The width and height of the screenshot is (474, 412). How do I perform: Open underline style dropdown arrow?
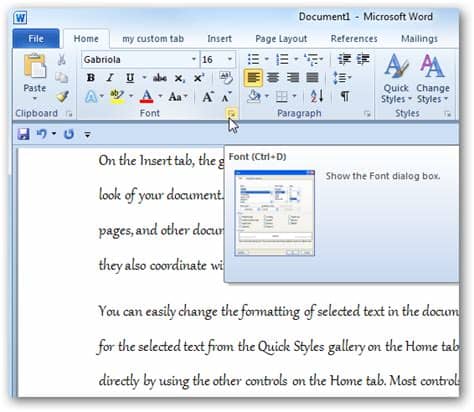coord(144,78)
